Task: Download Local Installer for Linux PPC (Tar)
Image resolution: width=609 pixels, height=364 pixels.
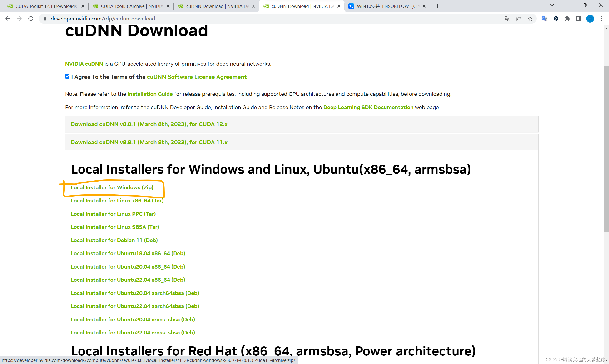Action: (x=113, y=214)
